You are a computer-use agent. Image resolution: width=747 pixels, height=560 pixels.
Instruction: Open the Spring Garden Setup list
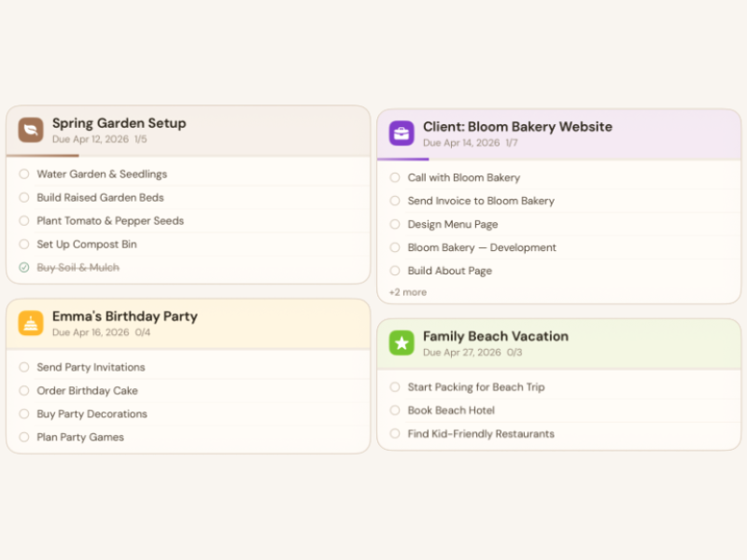tap(120, 122)
